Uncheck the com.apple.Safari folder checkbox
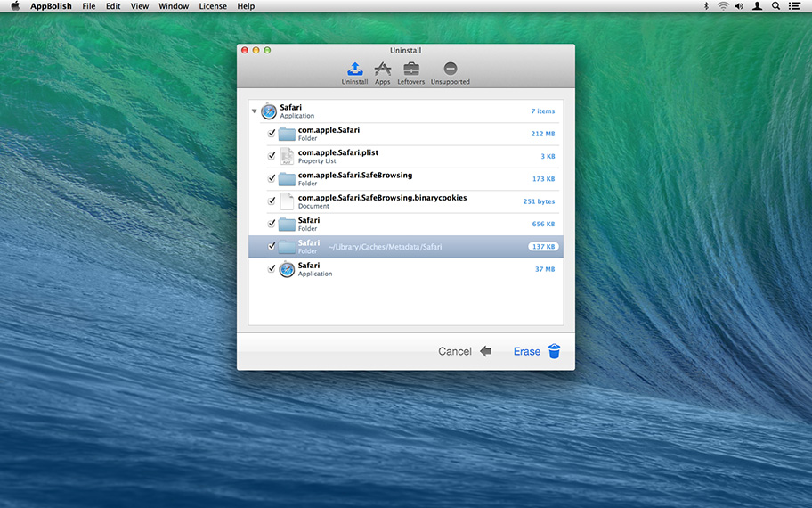 tap(272, 134)
